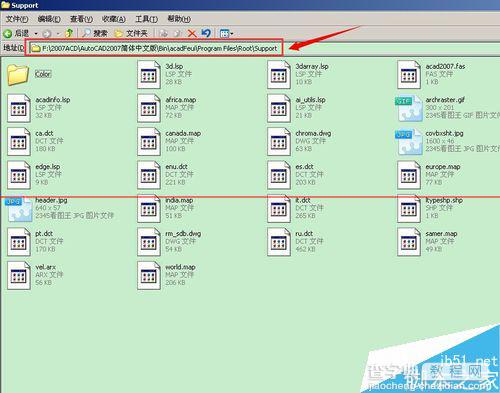Select the covbxsht.jpg image icon
Image resolution: width=500 pixels, height=393 pixels.
pos(409,142)
